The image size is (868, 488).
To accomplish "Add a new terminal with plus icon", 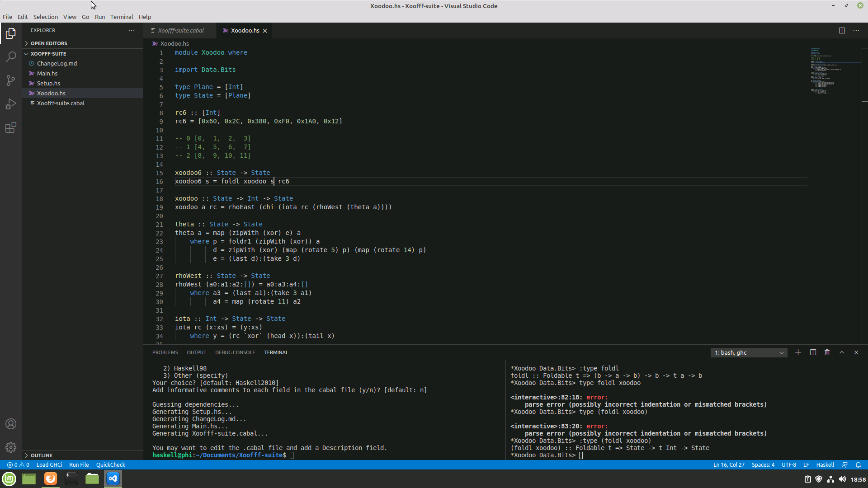I will [x=798, y=352].
